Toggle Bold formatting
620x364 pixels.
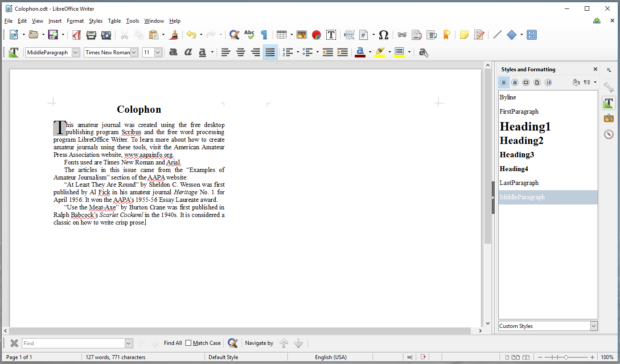click(x=173, y=53)
